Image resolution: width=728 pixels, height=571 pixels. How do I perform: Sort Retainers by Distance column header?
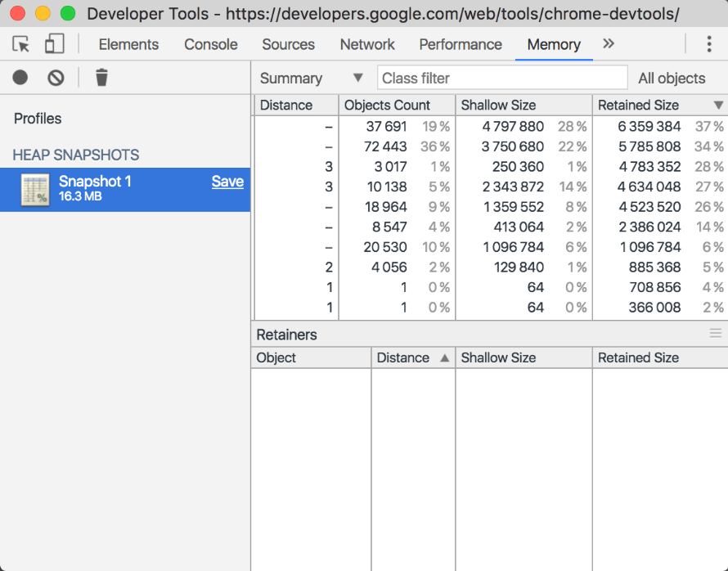pos(413,358)
